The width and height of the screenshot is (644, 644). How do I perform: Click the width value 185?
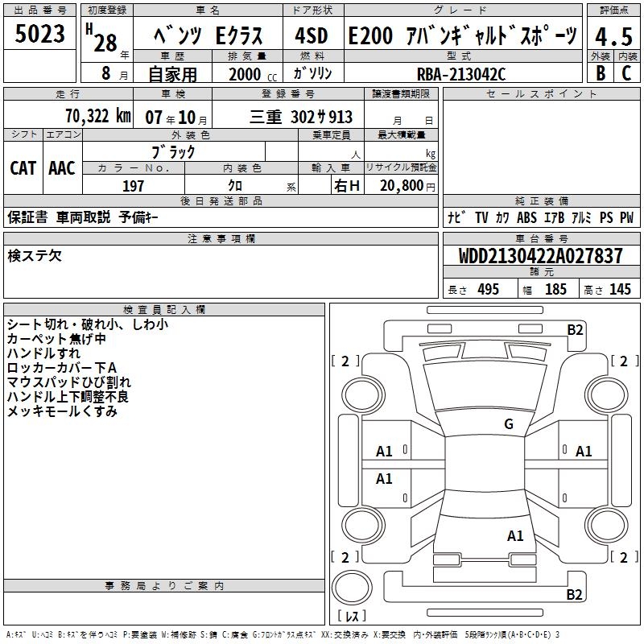click(555, 289)
